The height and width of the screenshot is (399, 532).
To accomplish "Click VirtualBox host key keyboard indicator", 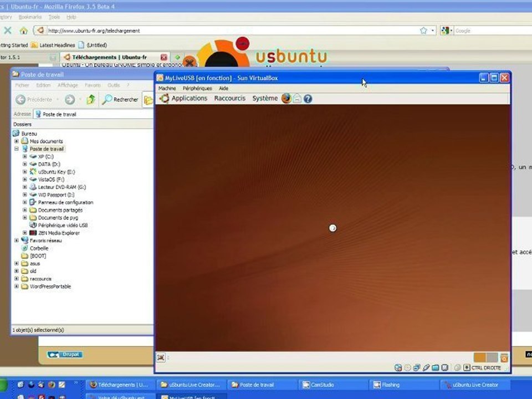I will pos(467,367).
